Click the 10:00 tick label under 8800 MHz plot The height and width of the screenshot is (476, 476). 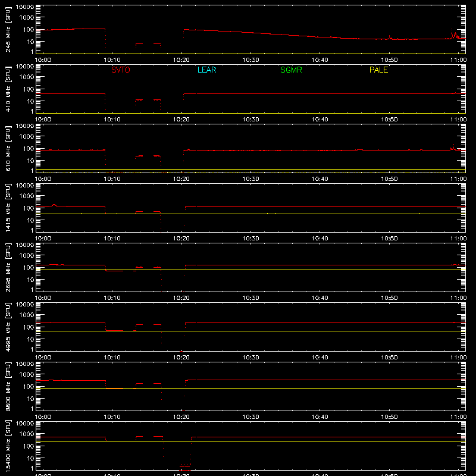[43, 417]
